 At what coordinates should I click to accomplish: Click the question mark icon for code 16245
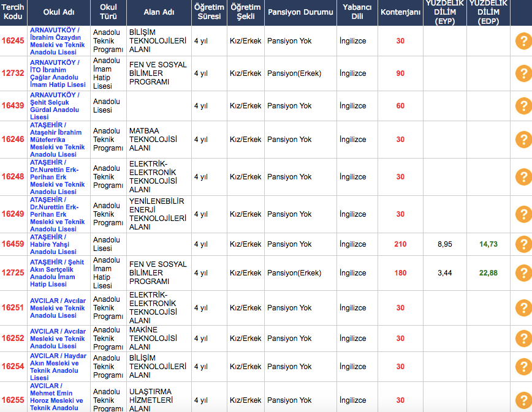(523, 42)
